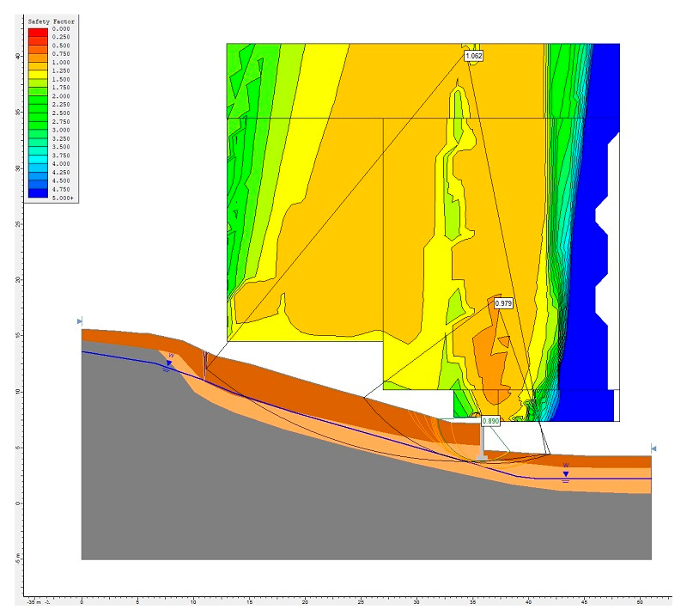
Task: Select the 1.062 safety factor label
Action: coord(473,56)
